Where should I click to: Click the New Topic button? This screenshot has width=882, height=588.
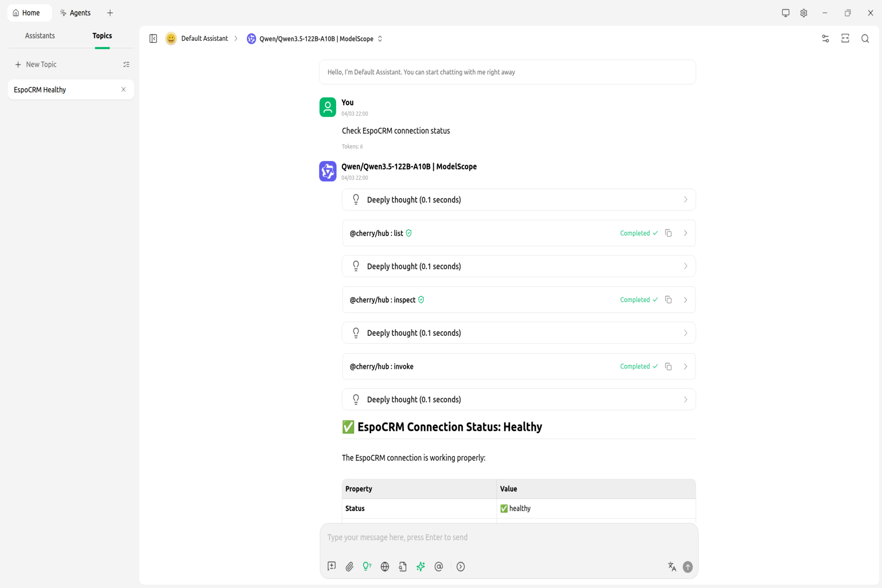36,64
